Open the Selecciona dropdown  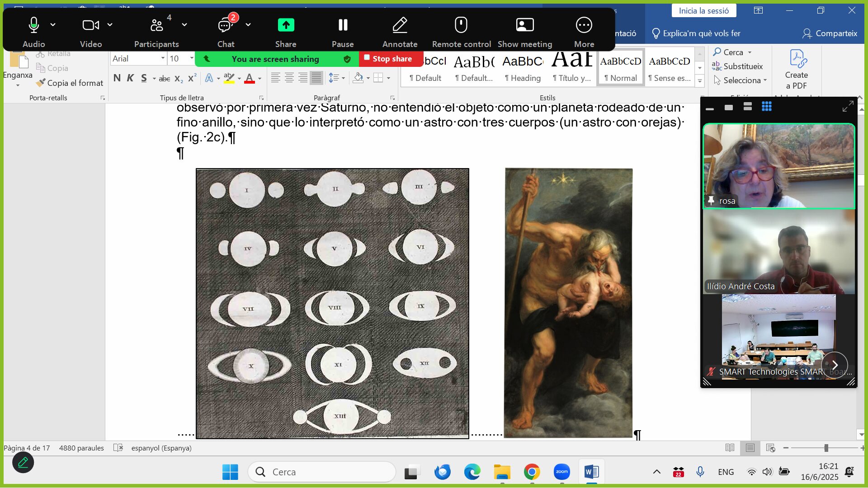click(x=740, y=80)
